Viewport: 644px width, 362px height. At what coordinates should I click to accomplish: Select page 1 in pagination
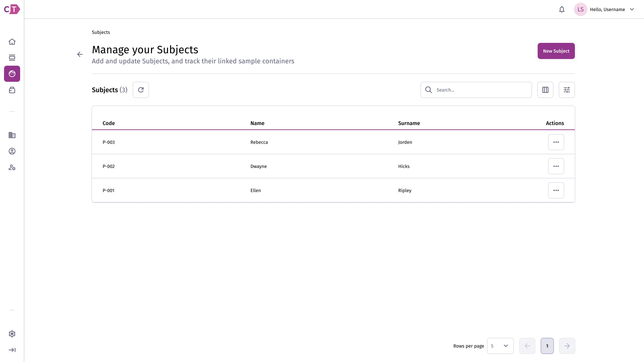(x=547, y=346)
